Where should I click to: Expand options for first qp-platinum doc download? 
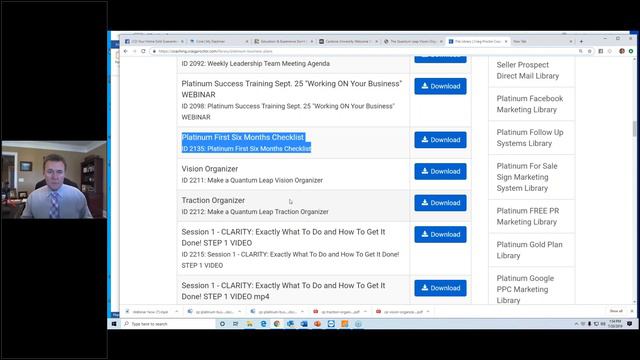pos(240,311)
